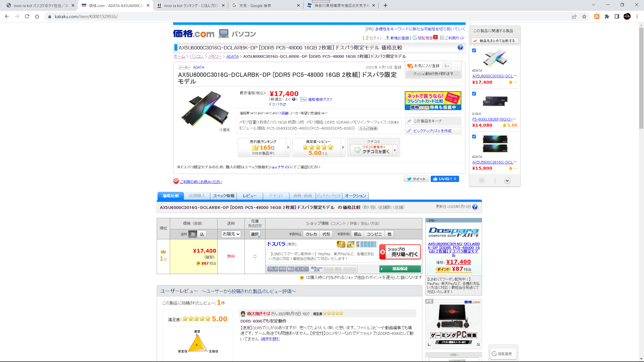This screenshot has height=362, width=644.
Task: Switch to 価格比較 tab
Action: click(x=171, y=196)
